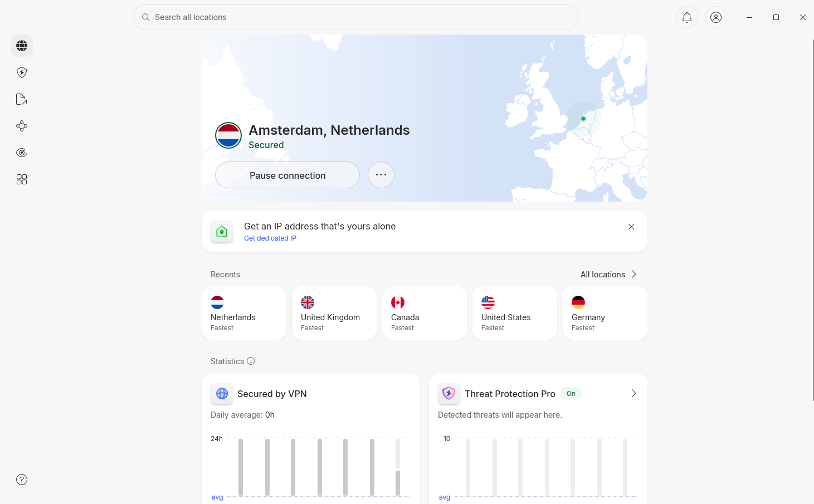Open Meshnet nodes icon in sidebar
This screenshot has height=504, width=814.
click(22, 126)
